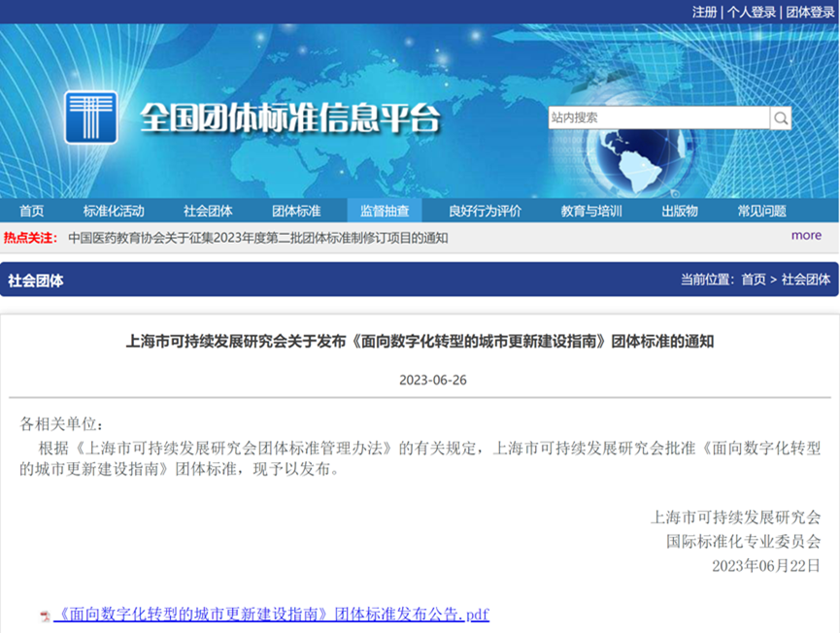Open the 教育与培训 menu
840x633 pixels.
point(591,211)
